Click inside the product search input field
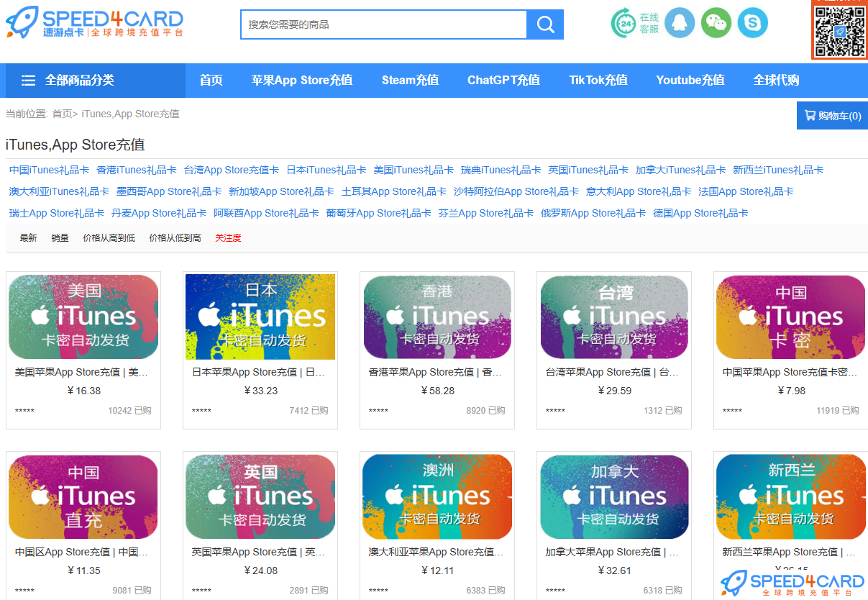The image size is (868, 600). coord(381,24)
